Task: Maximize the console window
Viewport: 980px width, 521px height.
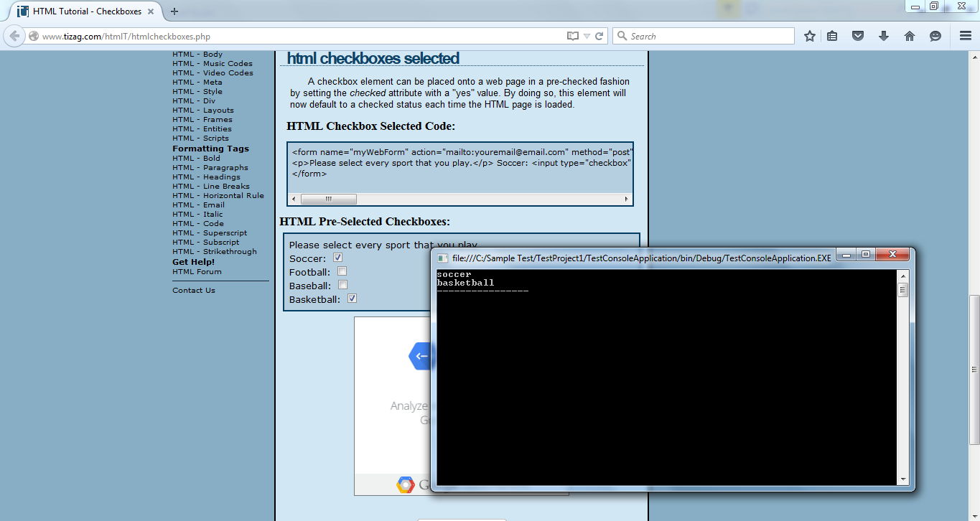Action: pyautogui.click(x=866, y=255)
